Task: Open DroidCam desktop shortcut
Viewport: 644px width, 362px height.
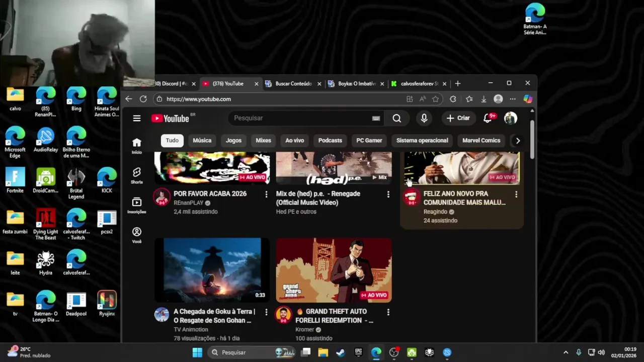Action: (x=45, y=181)
